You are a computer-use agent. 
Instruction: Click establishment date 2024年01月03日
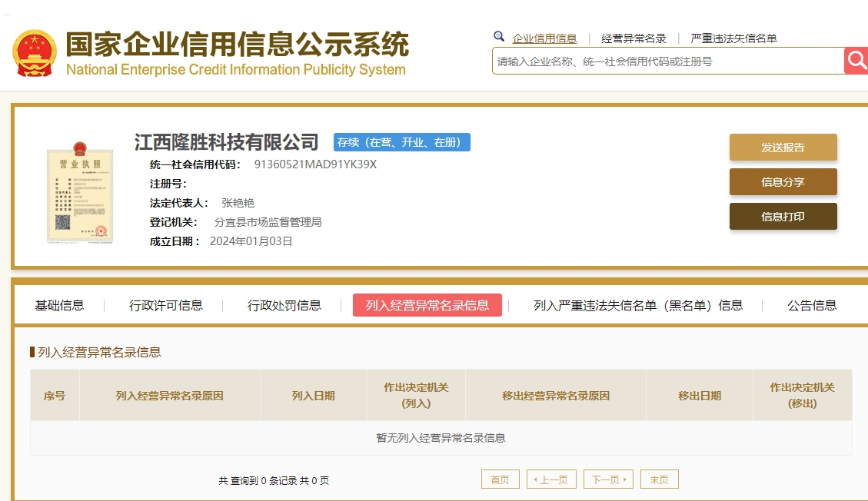click(251, 241)
